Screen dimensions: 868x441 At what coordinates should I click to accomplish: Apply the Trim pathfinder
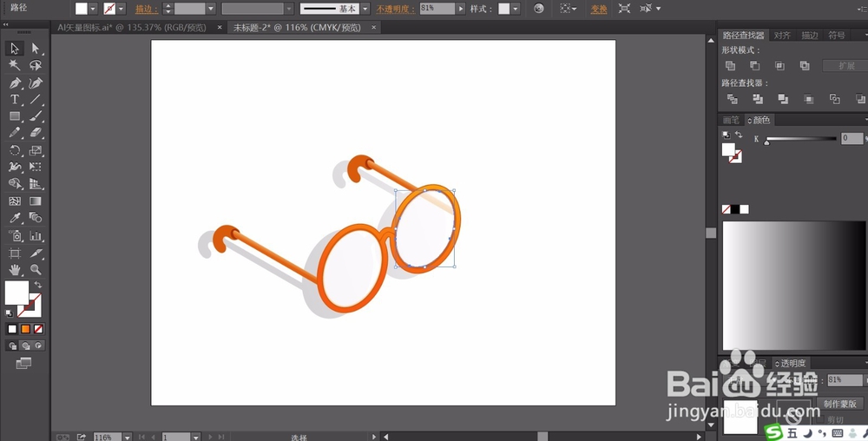click(757, 99)
